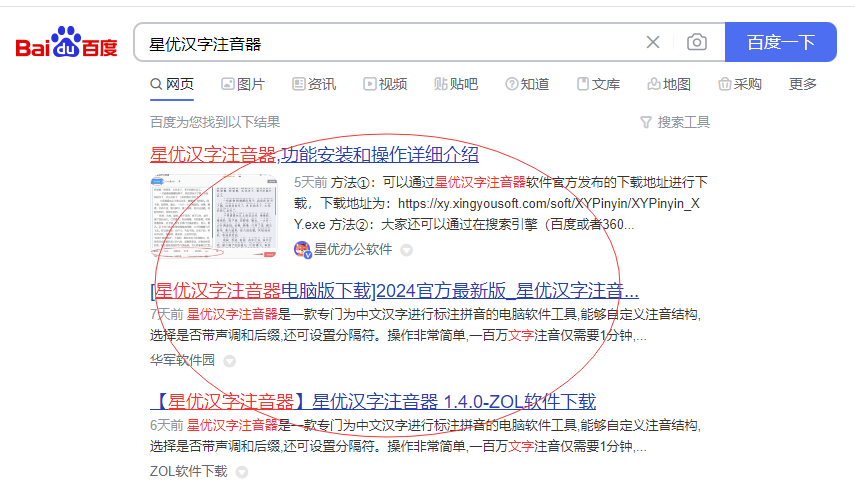Open result 星优汉字注音器 1.4.0-ZOL软件下载

(373, 401)
